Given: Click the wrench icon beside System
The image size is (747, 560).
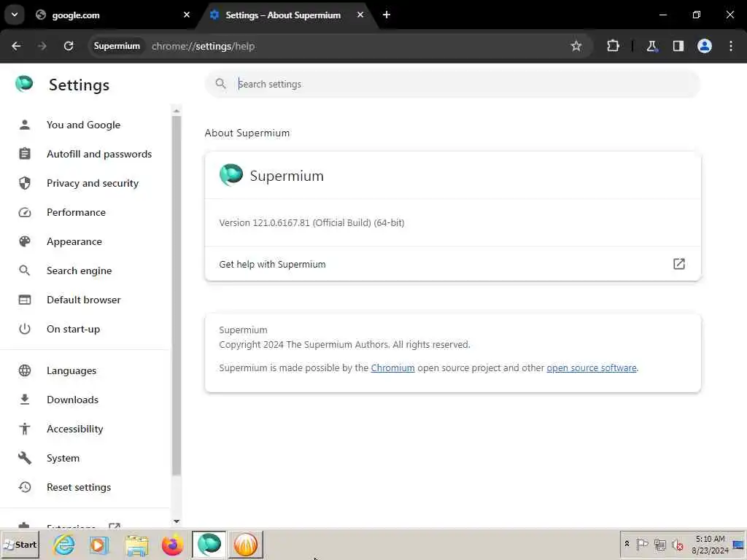Looking at the screenshot, I should 25,458.
